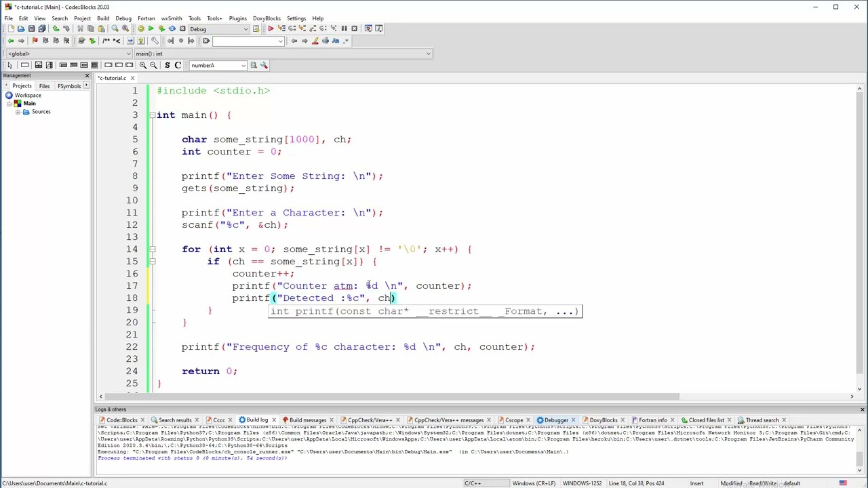Screen dimensions: 868x488
Task: Insert a Doxygen block comment
Action: coord(106,41)
